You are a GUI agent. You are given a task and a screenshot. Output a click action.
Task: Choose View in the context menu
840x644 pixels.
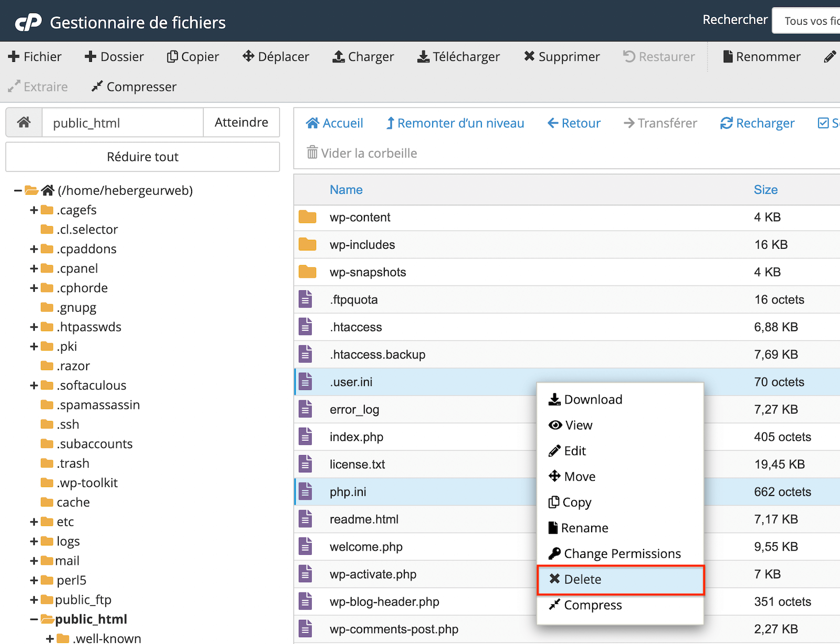click(x=578, y=425)
